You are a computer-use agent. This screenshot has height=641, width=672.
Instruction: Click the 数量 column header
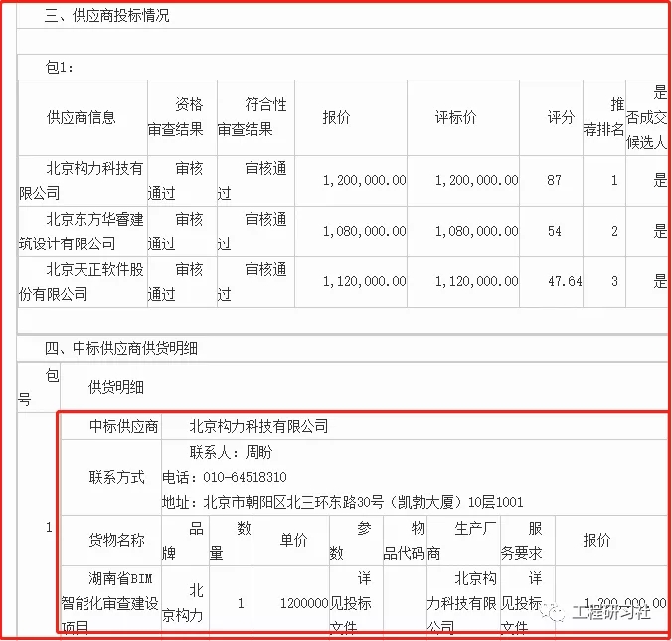[231, 540]
